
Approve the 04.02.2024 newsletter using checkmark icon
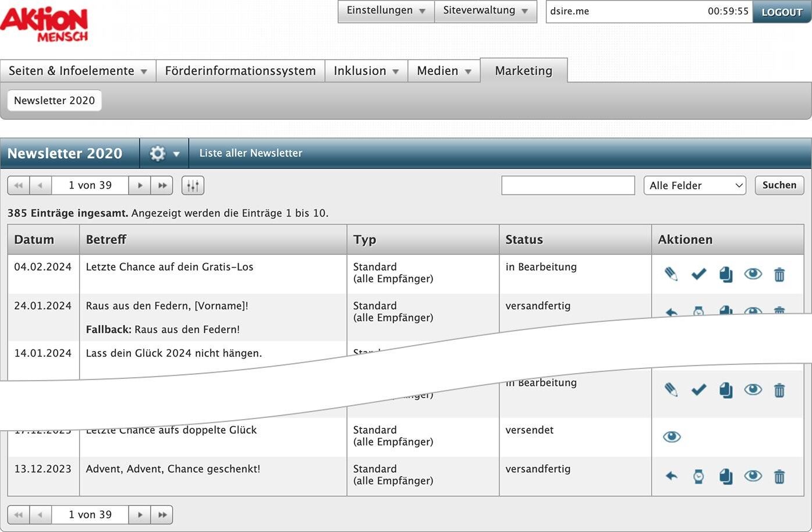698,274
